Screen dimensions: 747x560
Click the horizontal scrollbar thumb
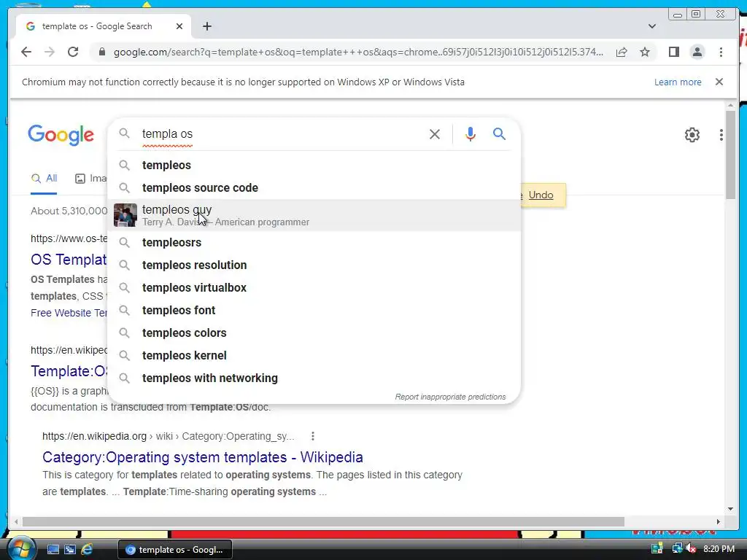click(323, 522)
